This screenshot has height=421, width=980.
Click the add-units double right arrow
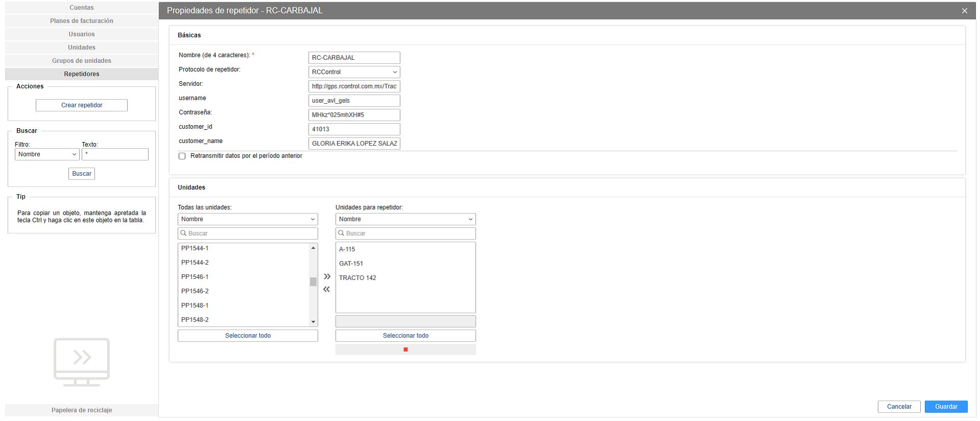(327, 276)
